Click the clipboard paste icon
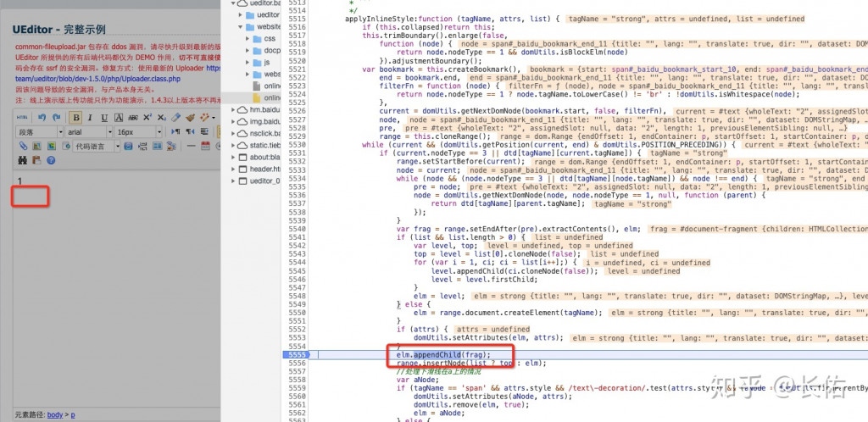Screen dimensions: 868x422 pos(36,160)
